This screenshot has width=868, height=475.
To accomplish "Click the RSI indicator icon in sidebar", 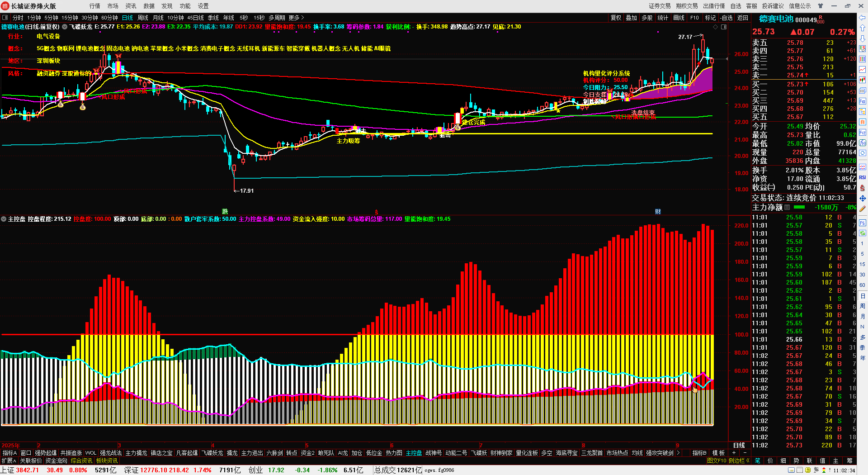I will [x=863, y=177].
